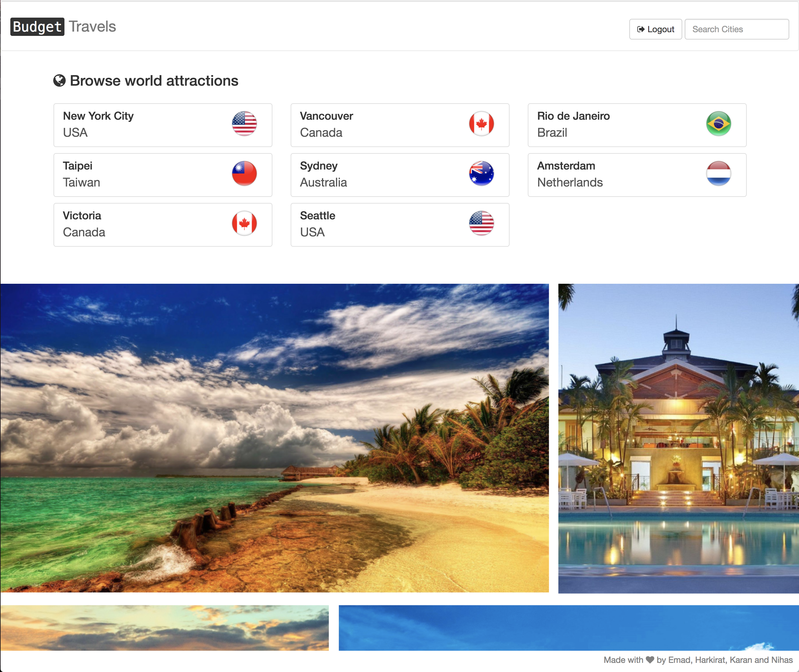Click the heart icon in footer
Screen dimensions: 799x672
[650, 660]
